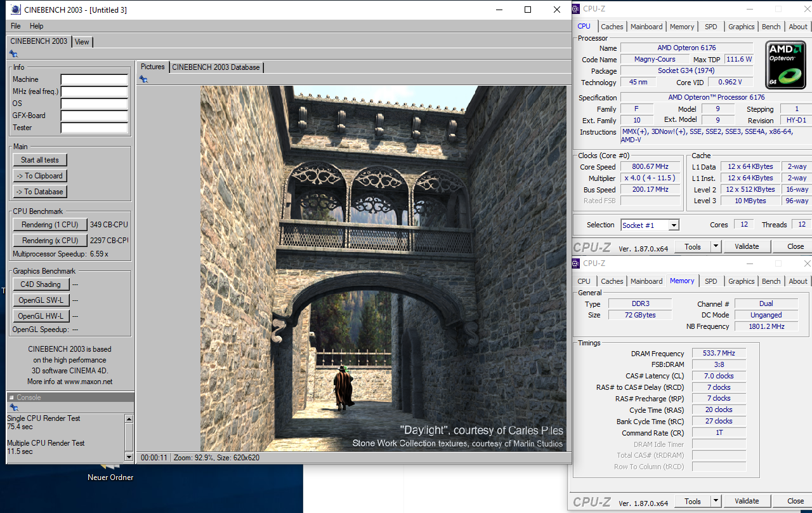Image resolution: width=812 pixels, height=513 pixels.
Task: Click the To Clipboard button
Action: 40,176
